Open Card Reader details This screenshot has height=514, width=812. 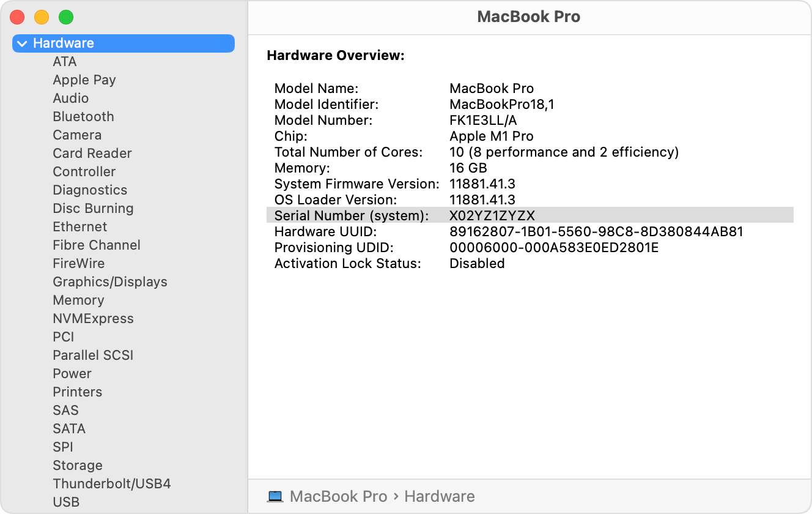pyautogui.click(x=92, y=154)
